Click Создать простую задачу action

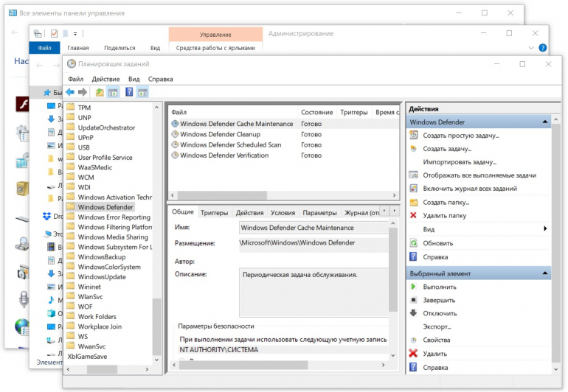(x=461, y=136)
